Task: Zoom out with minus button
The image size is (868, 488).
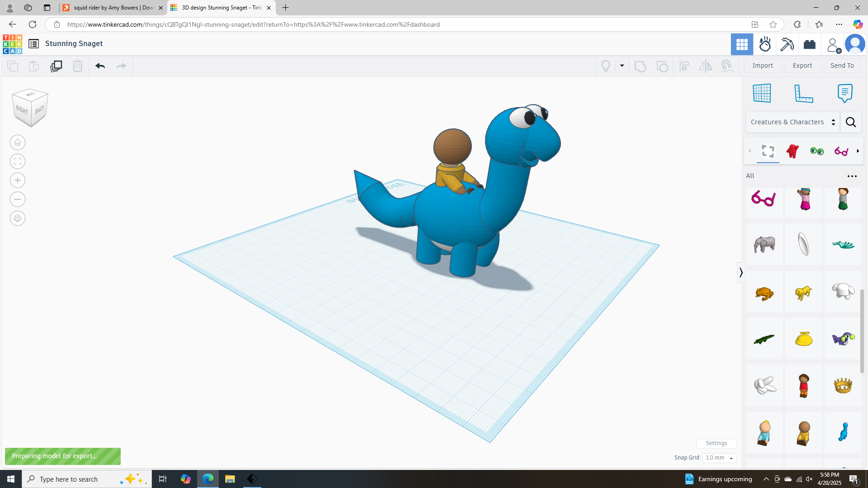Action: [x=18, y=199]
